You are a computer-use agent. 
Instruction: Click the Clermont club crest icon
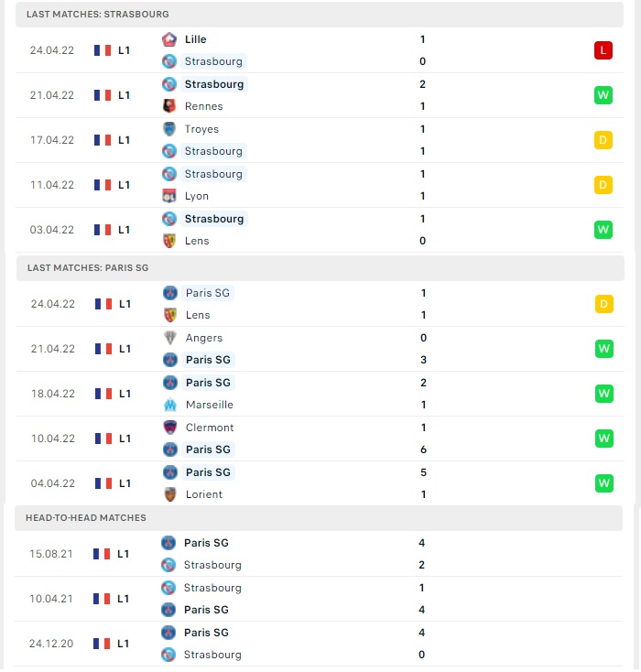[x=170, y=428]
